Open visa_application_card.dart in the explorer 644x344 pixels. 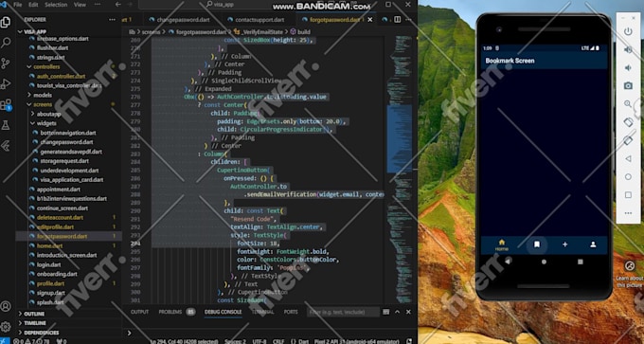coord(71,180)
